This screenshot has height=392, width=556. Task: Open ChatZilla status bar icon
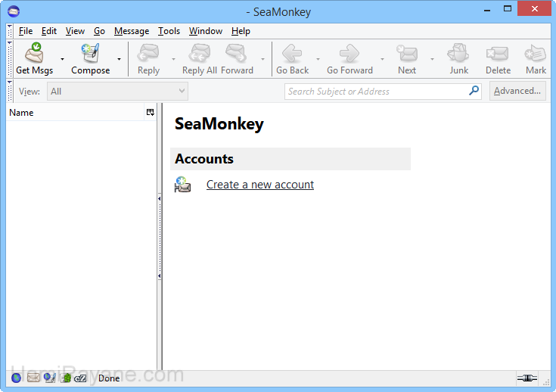click(x=80, y=378)
